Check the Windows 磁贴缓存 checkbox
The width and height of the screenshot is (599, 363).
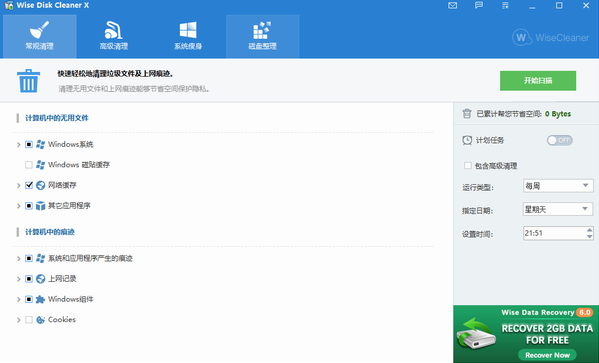coord(29,165)
